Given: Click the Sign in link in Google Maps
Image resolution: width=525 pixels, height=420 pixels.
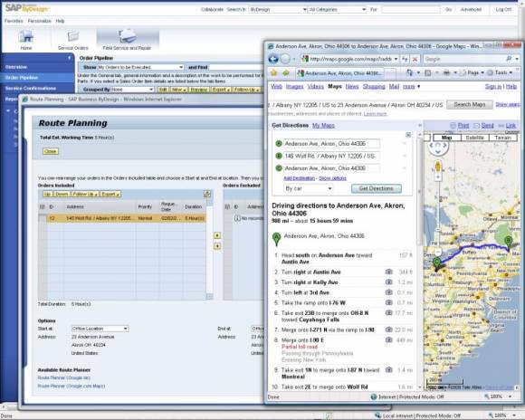Looking at the screenshot, I should tap(493, 86).
